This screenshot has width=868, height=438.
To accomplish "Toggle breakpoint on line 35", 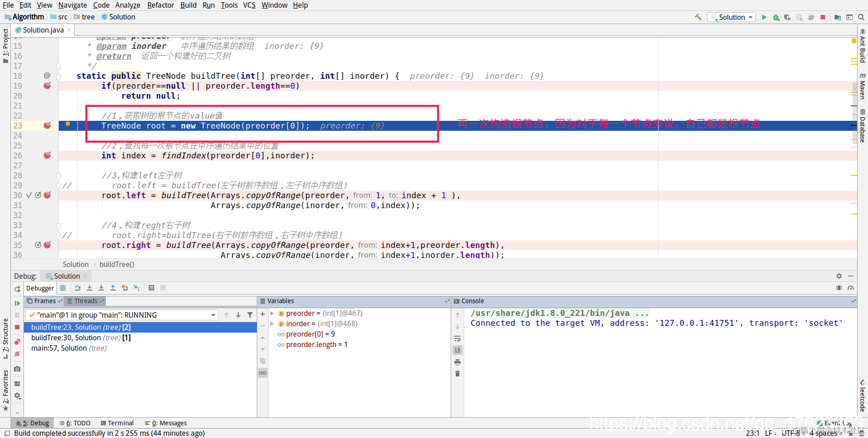I will tap(47, 245).
